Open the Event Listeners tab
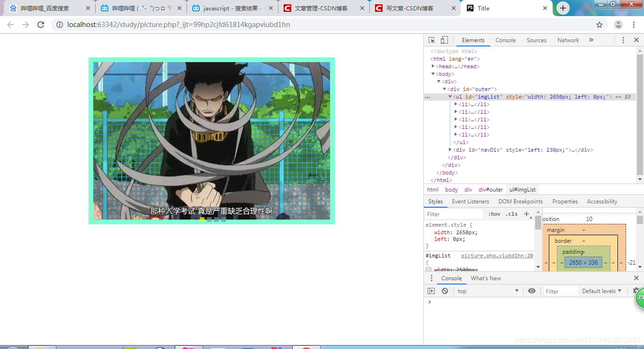This screenshot has width=644, height=349. (x=470, y=202)
